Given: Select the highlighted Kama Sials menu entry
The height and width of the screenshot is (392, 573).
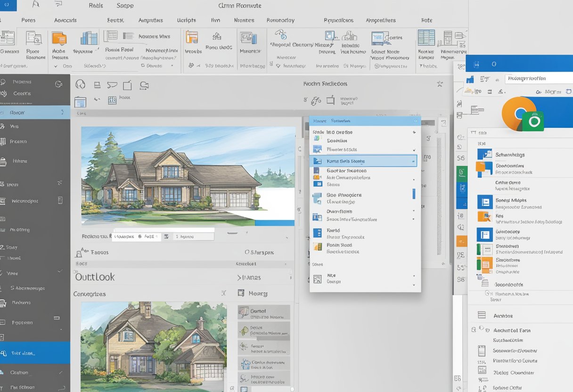Looking at the screenshot, I should coord(363,161).
